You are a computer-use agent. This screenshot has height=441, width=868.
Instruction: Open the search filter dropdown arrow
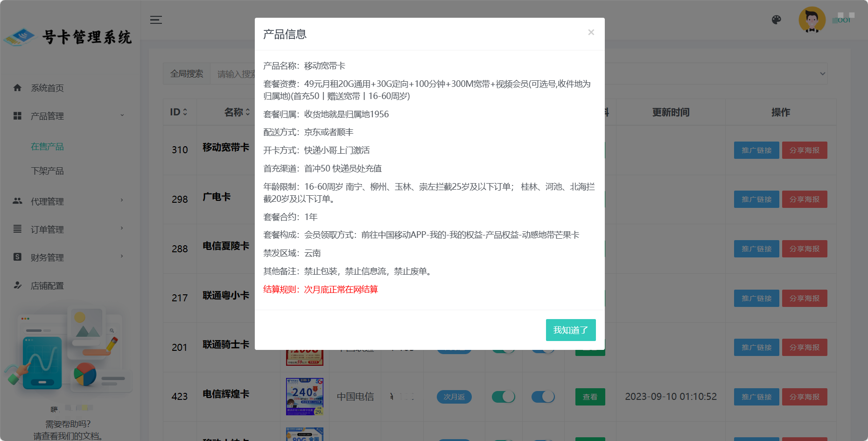click(822, 74)
